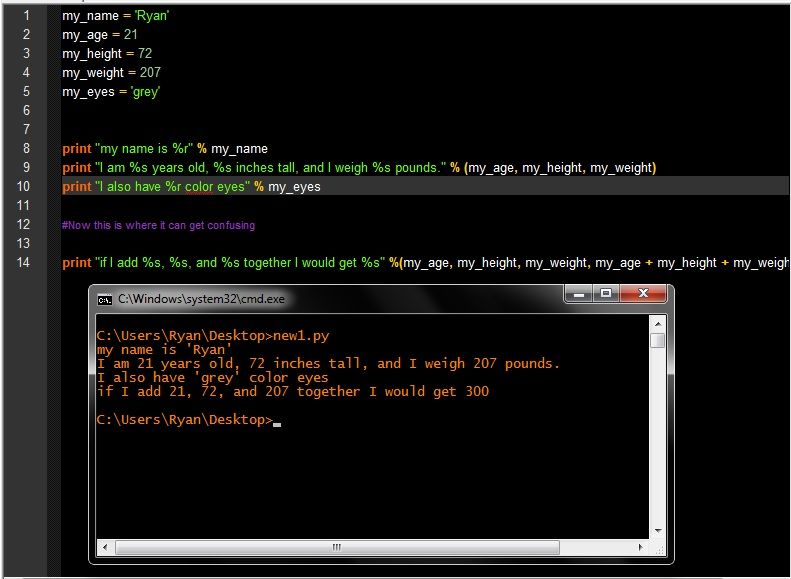Click the cmd.exe system menu icon

tap(104, 299)
